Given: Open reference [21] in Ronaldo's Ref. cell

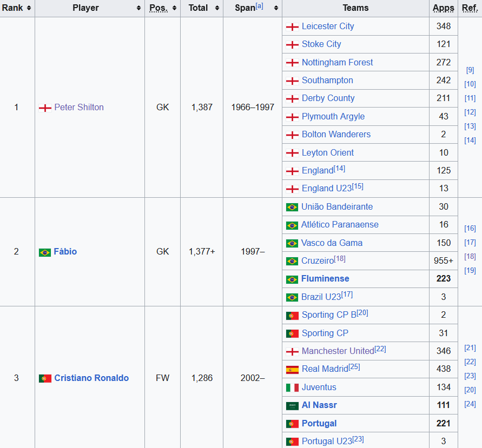Looking at the screenshot, I should click(x=470, y=348).
